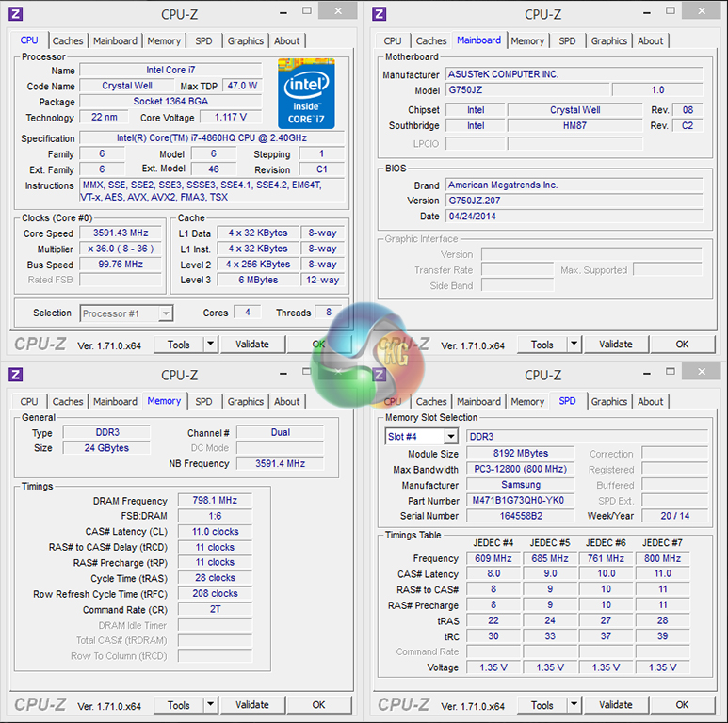Click the CPU-Z icon in the Memory window title bar
This screenshot has height=723, width=728.
click(x=16, y=375)
